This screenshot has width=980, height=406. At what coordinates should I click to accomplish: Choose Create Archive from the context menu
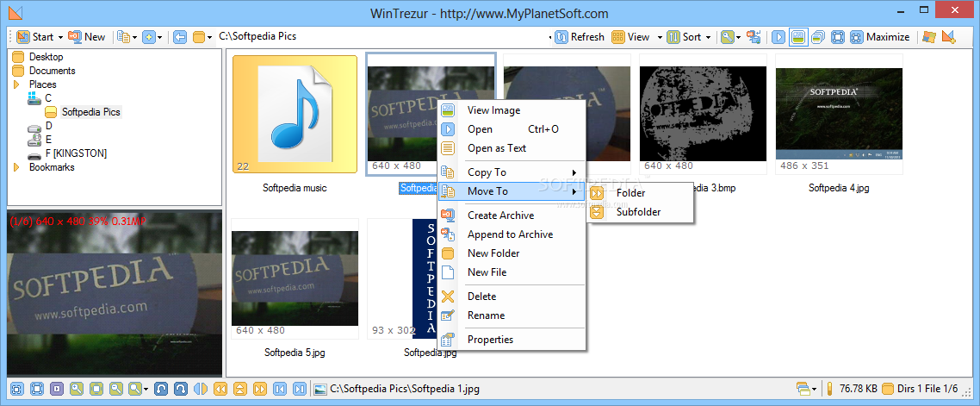coord(511,215)
